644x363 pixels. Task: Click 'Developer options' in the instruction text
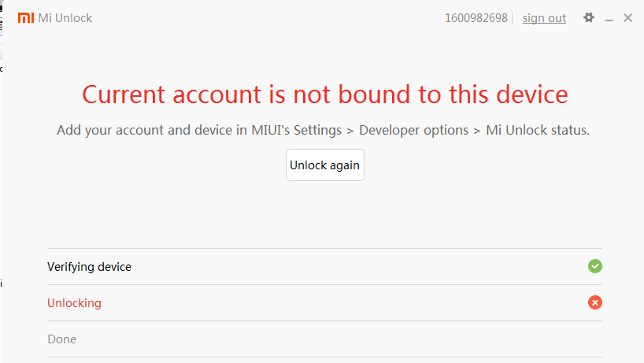(413, 130)
